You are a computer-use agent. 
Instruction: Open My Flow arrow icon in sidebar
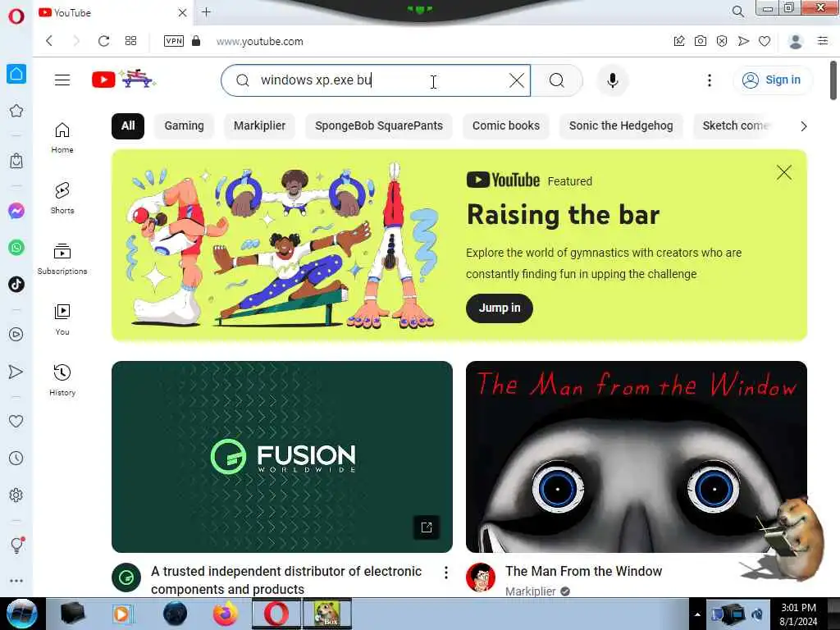[16, 372]
